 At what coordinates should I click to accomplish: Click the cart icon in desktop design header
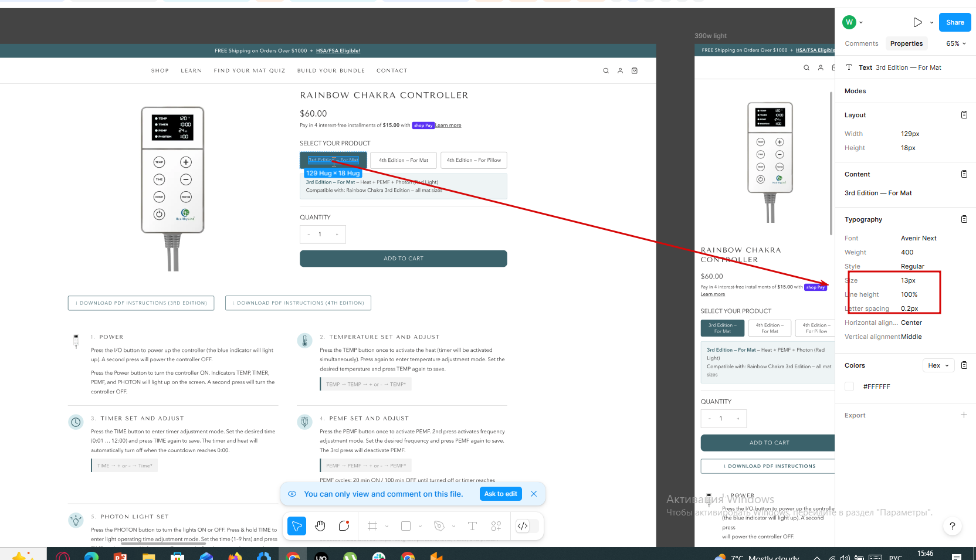pos(634,71)
